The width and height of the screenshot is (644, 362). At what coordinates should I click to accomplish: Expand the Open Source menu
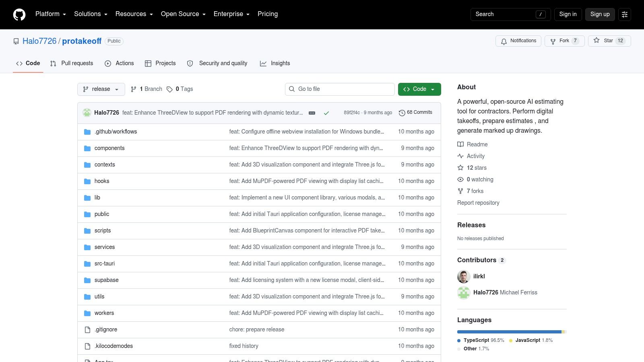pyautogui.click(x=183, y=14)
